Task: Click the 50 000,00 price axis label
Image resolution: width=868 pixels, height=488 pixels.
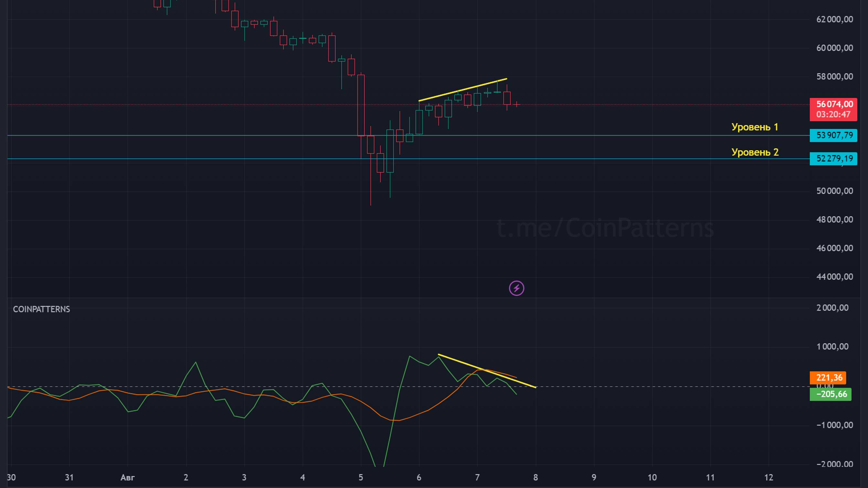Action: click(835, 191)
